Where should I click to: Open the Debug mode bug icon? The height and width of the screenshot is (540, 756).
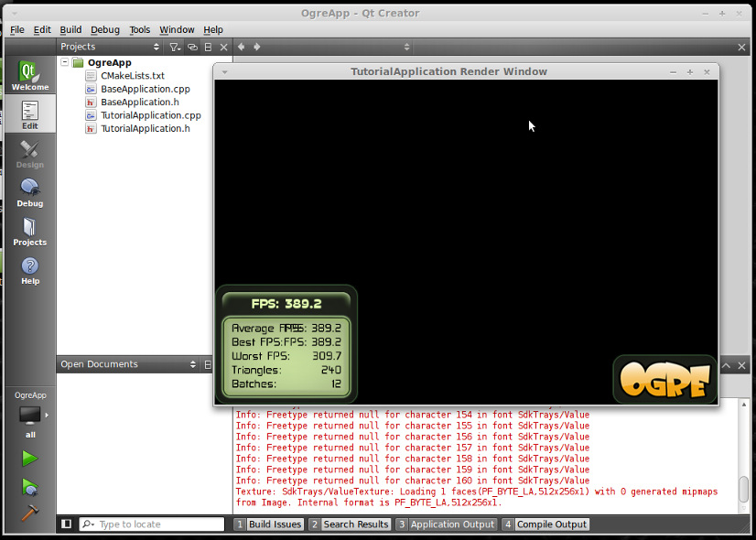(30, 192)
